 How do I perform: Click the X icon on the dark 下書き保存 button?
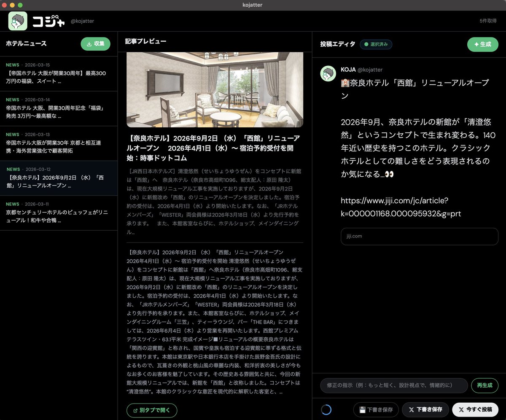[x=412, y=409]
